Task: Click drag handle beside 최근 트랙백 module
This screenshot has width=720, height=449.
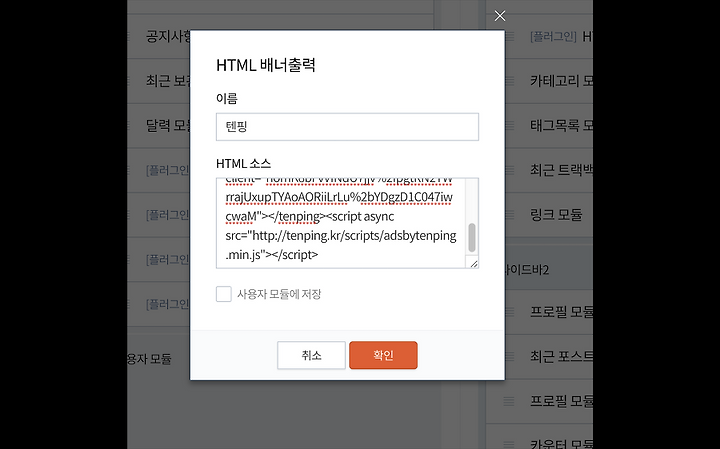Action: pos(509,170)
